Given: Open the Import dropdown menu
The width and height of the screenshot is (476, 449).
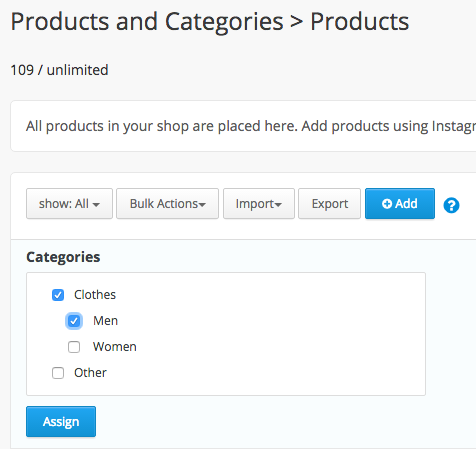Looking at the screenshot, I should point(259,204).
